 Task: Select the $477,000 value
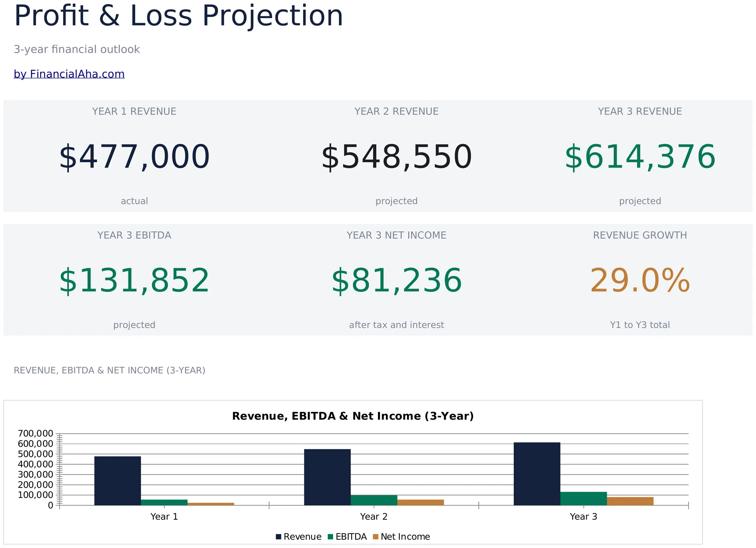point(134,157)
